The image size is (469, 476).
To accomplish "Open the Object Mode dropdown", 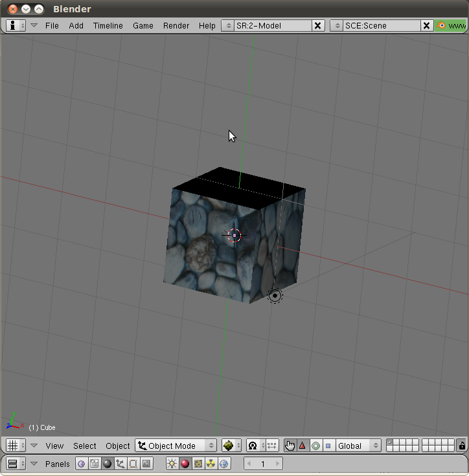I will [x=176, y=446].
